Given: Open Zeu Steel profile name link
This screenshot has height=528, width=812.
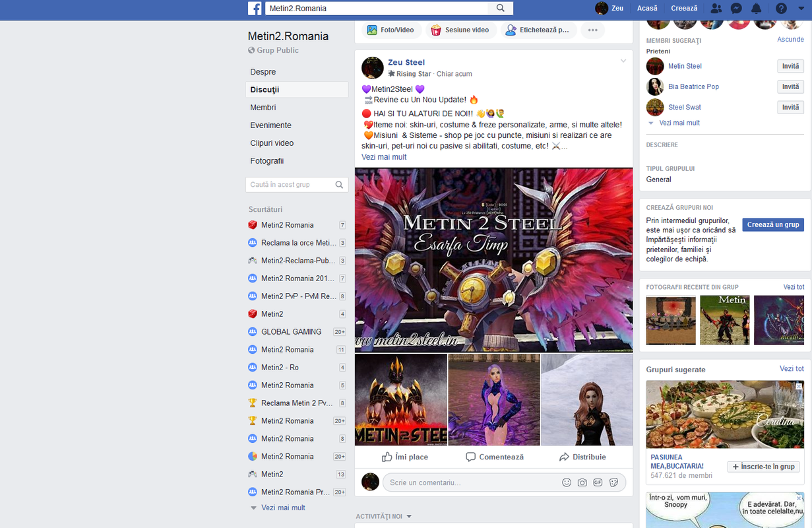Looking at the screenshot, I should click(x=406, y=63).
